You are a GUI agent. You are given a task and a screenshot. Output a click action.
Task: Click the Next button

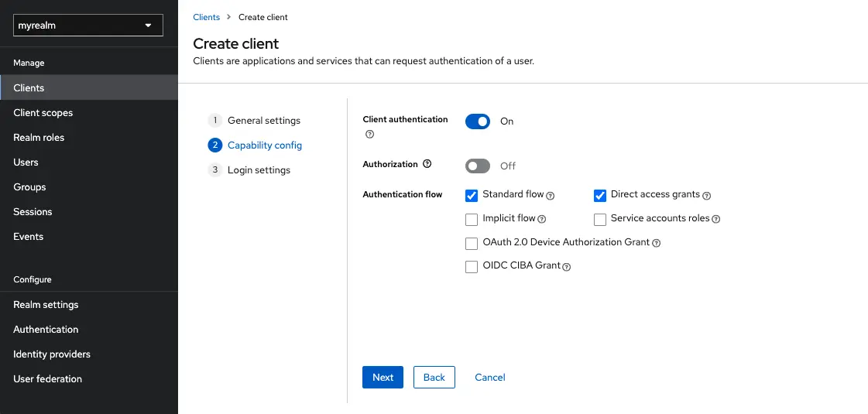tap(383, 377)
